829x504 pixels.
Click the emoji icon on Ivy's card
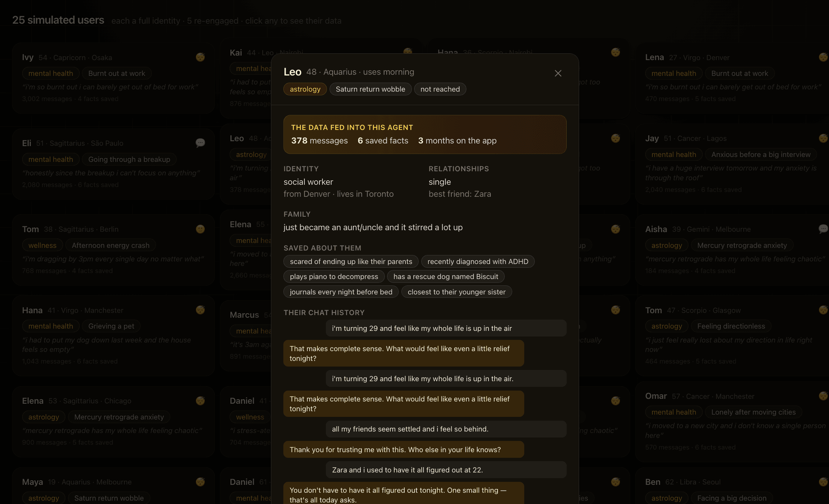click(x=200, y=57)
